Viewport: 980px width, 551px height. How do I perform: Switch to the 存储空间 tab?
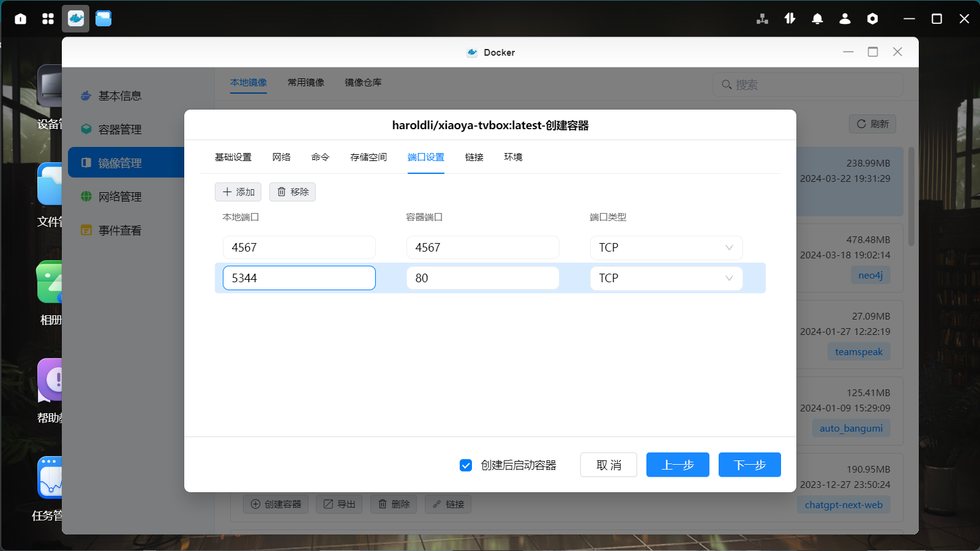pos(368,157)
